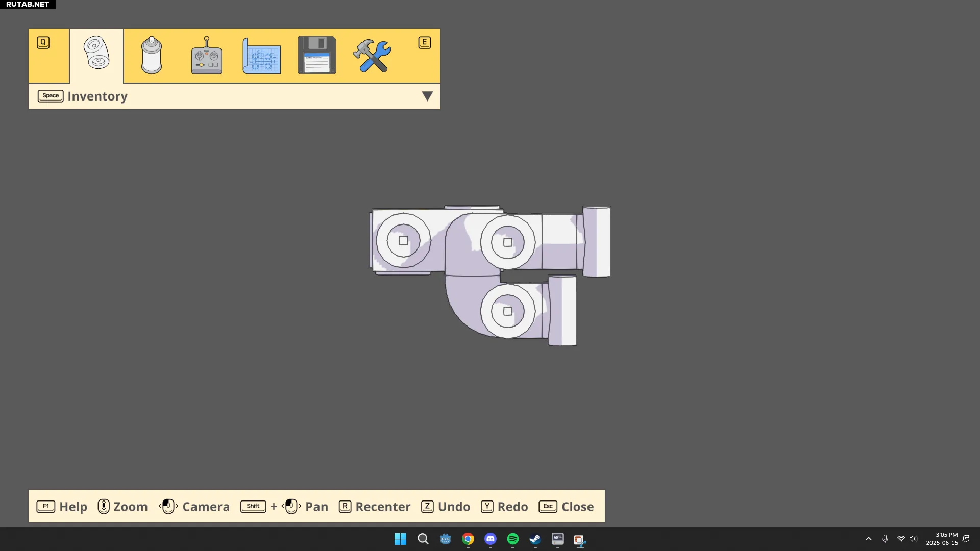
Task: Click the Q previous tab key
Action: point(43,43)
